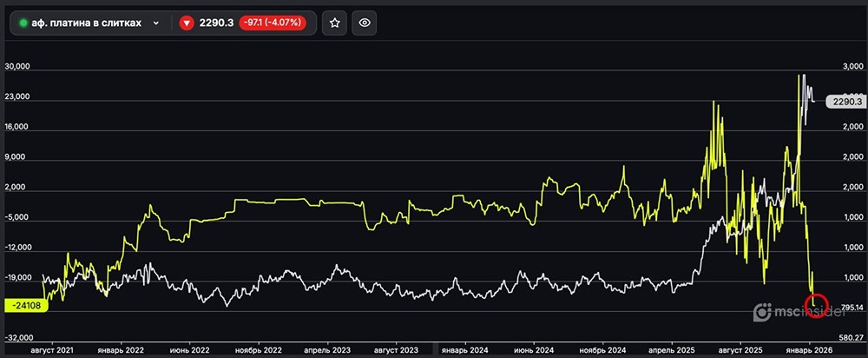
Task: Click 'август 2021' on the time axis
Action: [x=54, y=349]
